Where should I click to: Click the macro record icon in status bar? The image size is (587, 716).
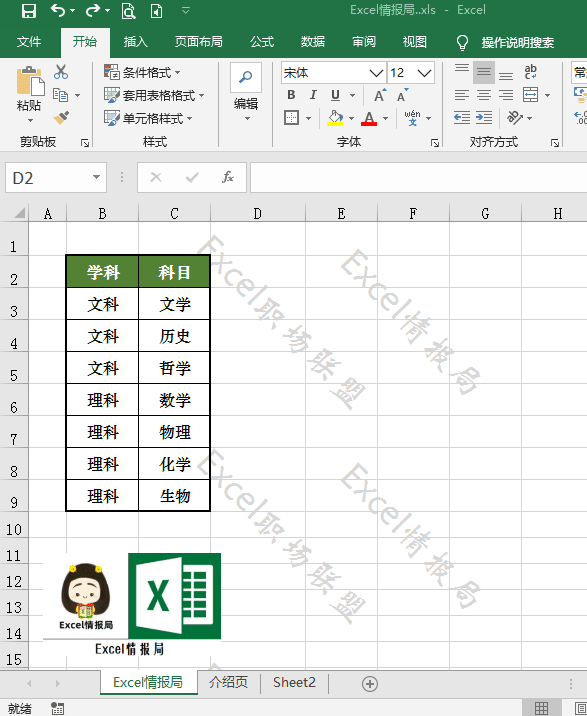[58, 708]
